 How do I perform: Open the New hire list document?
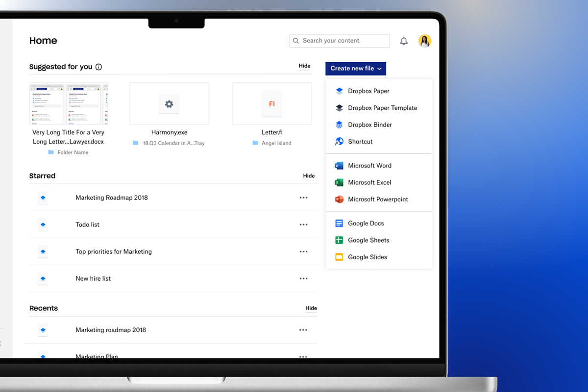click(x=93, y=279)
